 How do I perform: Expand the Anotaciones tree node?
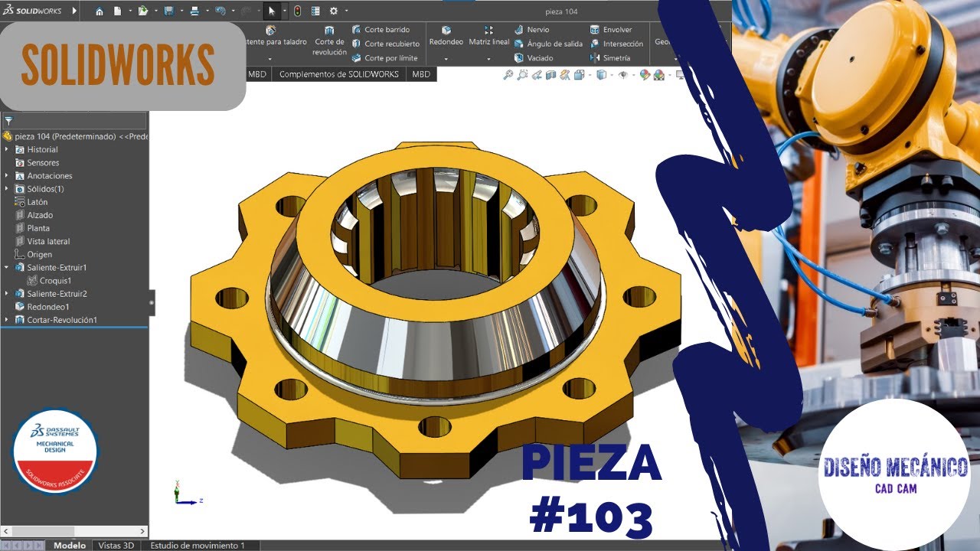pos(7,175)
